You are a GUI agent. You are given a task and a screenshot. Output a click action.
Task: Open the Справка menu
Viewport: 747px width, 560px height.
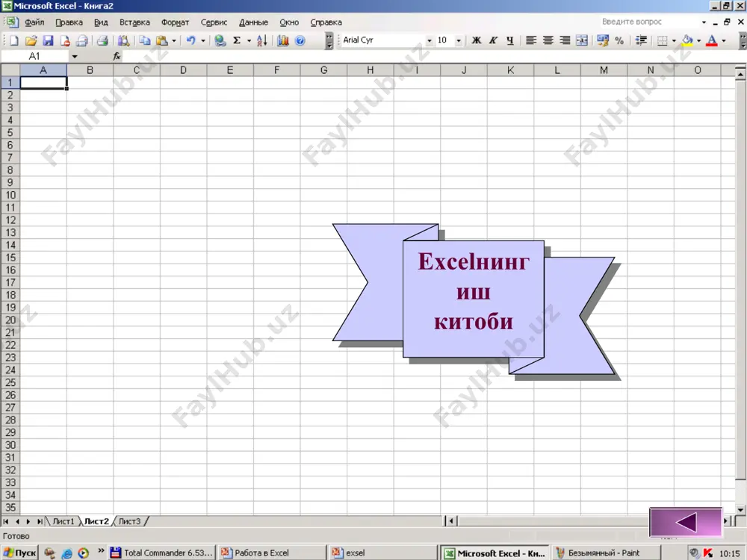click(326, 22)
